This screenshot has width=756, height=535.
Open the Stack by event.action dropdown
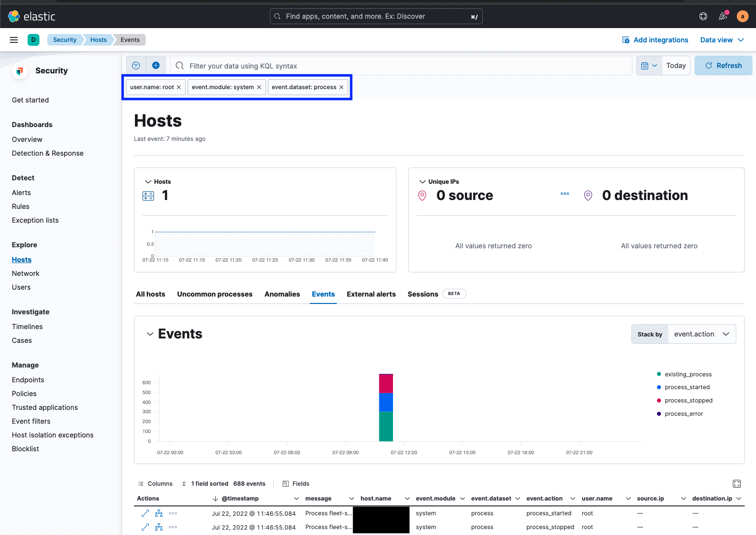[x=702, y=334]
